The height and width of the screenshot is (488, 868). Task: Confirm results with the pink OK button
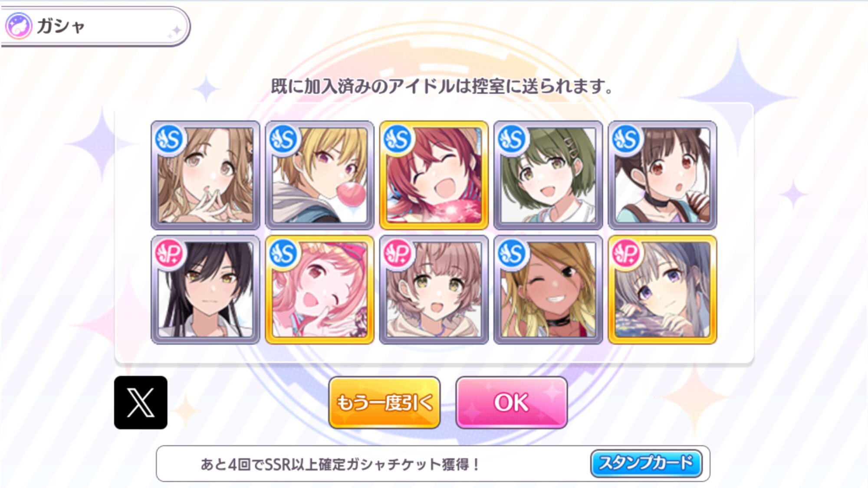point(512,403)
